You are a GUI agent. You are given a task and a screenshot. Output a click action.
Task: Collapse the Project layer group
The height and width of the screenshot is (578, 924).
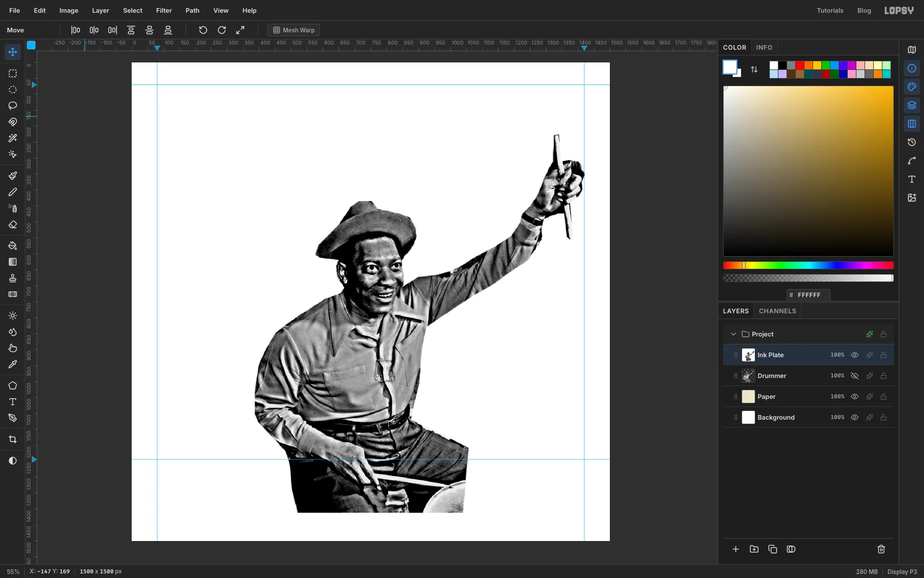[x=733, y=334]
